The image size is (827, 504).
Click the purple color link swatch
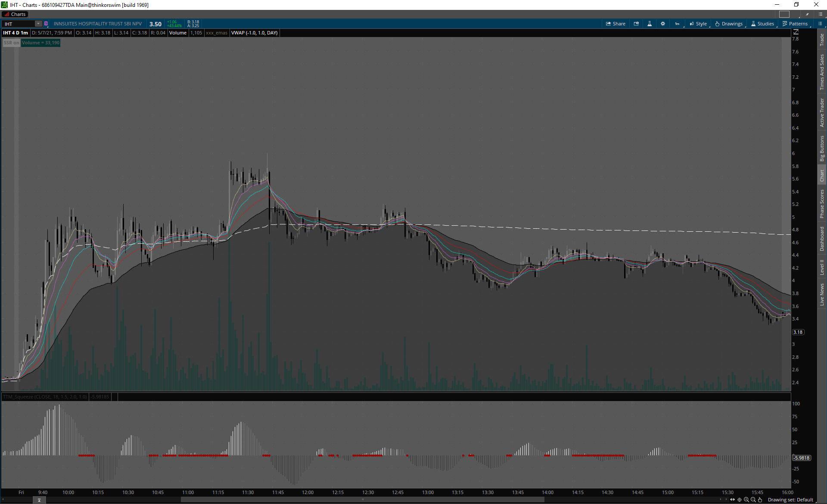click(x=46, y=24)
